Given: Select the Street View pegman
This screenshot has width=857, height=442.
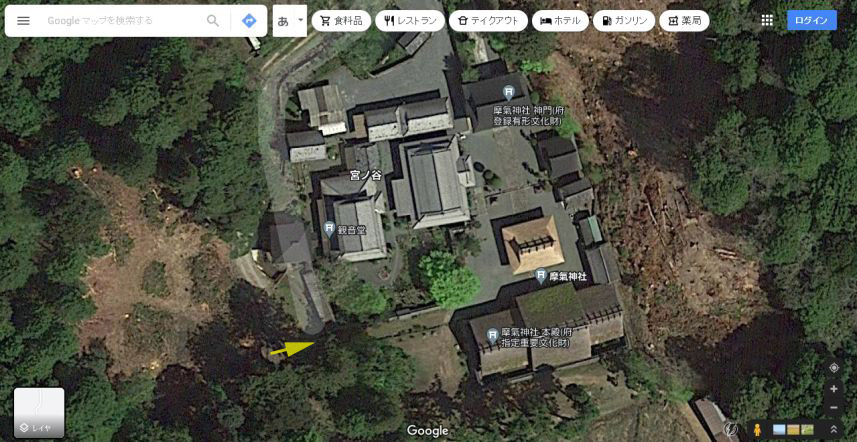Looking at the screenshot, I should 757,429.
